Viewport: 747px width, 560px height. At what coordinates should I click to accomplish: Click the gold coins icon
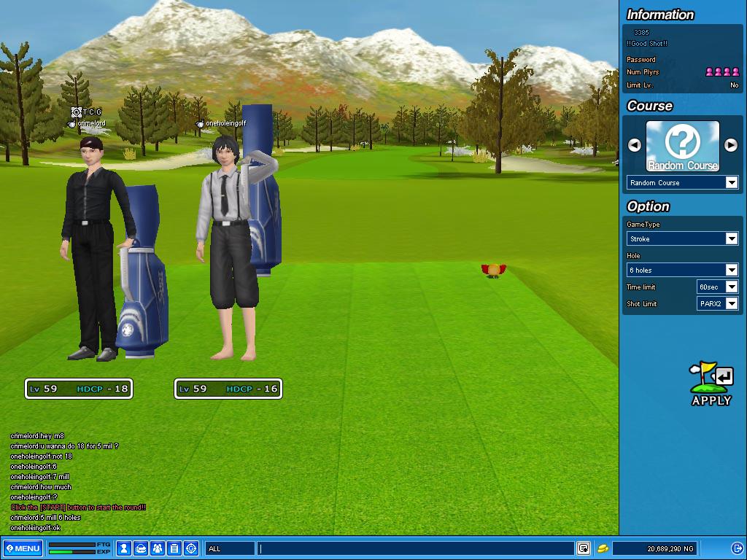coord(603,548)
